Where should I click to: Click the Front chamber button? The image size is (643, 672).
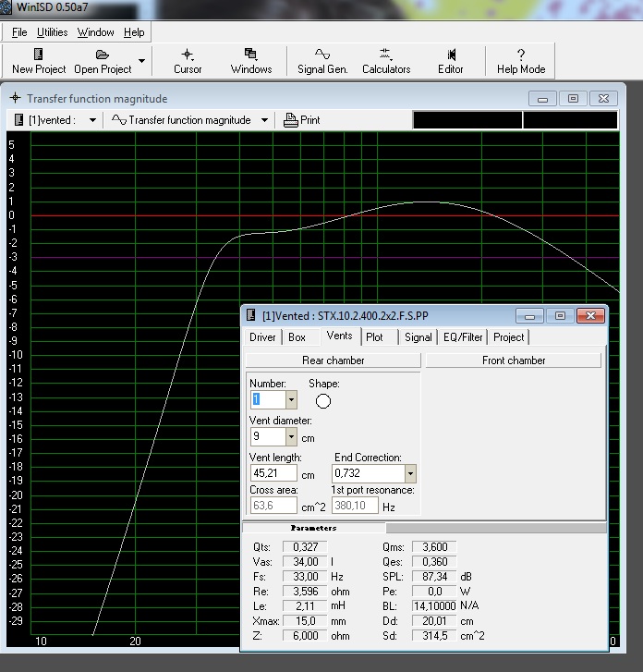514,360
